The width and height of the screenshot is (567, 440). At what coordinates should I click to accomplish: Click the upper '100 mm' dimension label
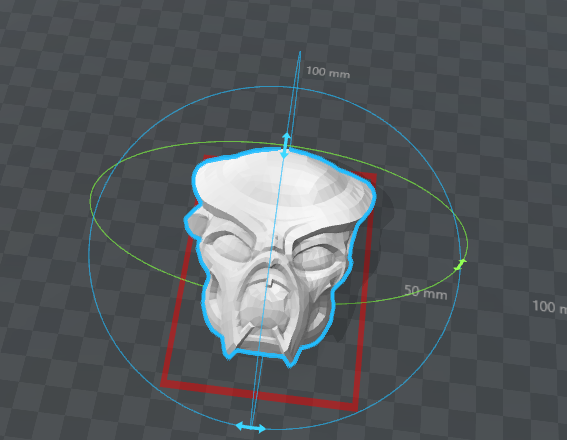pyautogui.click(x=328, y=72)
